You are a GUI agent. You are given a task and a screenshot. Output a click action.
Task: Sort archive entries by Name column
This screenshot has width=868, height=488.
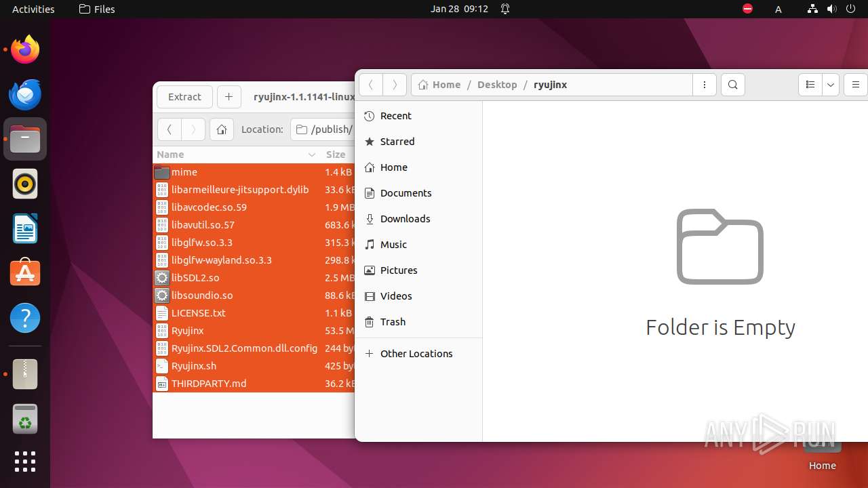(237, 155)
